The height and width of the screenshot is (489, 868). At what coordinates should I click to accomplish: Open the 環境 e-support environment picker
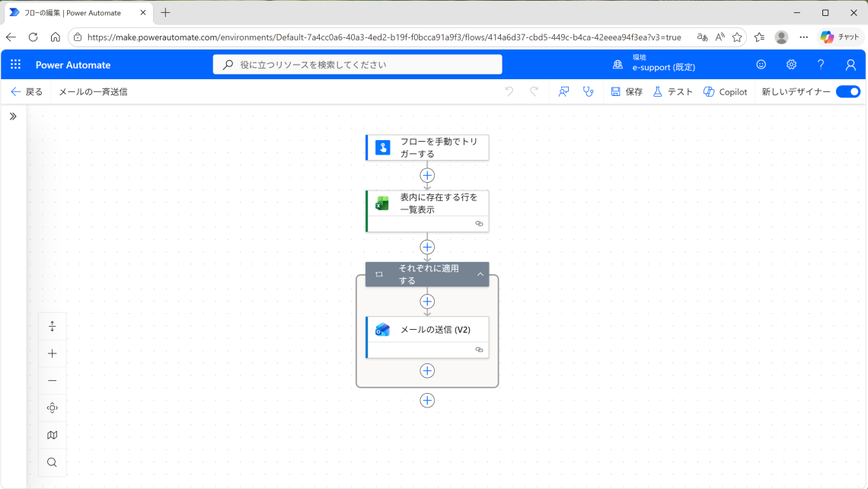point(655,62)
